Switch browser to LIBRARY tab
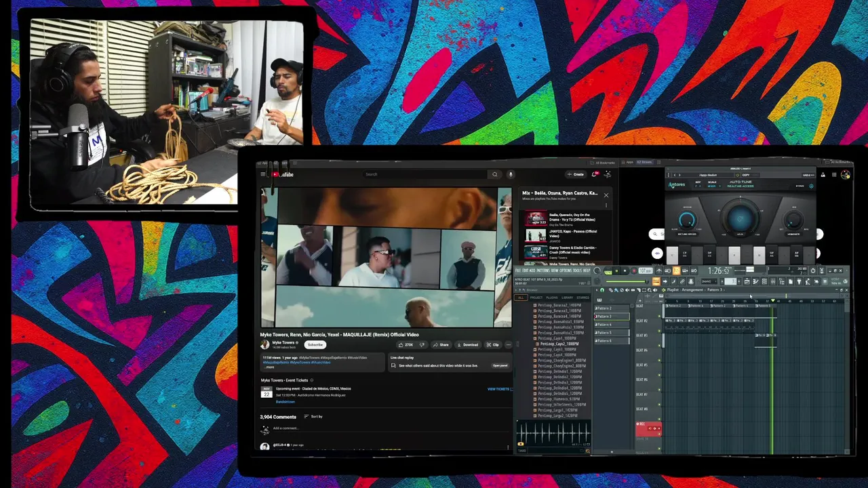 (x=567, y=298)
